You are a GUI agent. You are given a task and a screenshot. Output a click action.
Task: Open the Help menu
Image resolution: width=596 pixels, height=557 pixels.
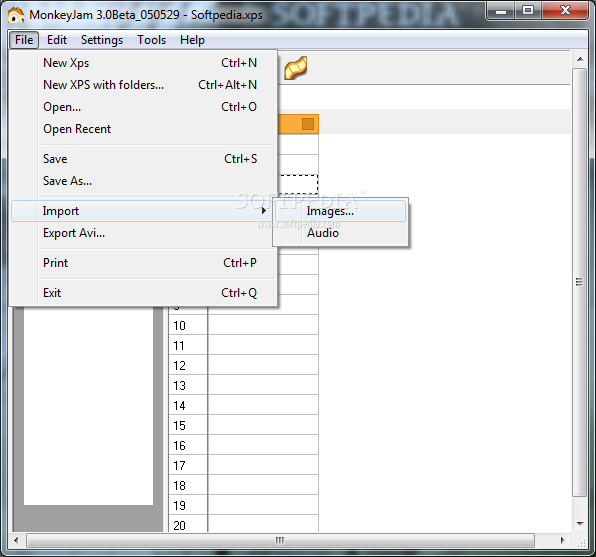point(192,40)
